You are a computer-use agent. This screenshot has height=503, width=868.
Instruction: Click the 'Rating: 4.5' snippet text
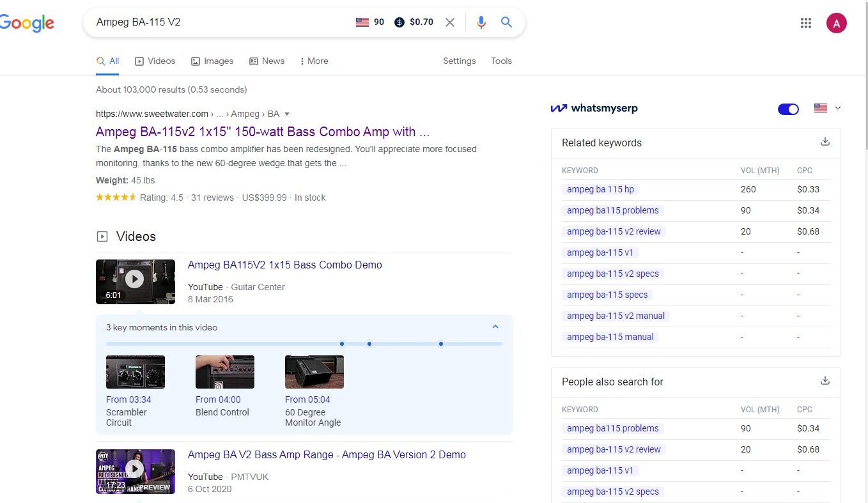click(x=162, y=197)
